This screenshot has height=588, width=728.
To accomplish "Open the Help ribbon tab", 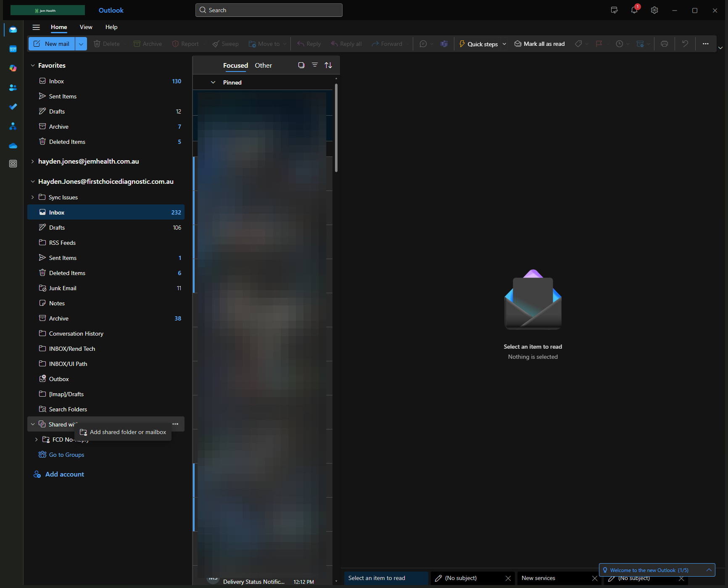I will pos(111,27).
